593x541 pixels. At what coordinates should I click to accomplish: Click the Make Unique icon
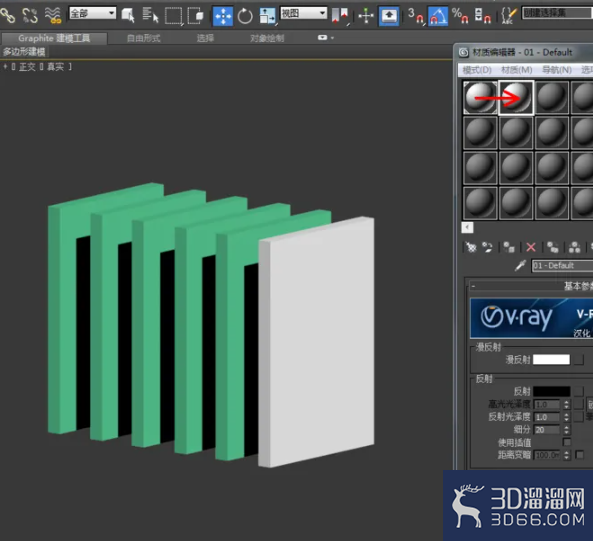[575, 248]
